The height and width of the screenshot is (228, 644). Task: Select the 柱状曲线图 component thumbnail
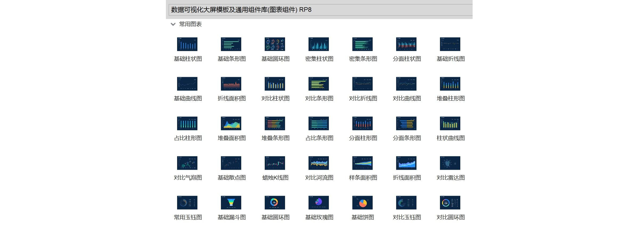coord(450,123)
